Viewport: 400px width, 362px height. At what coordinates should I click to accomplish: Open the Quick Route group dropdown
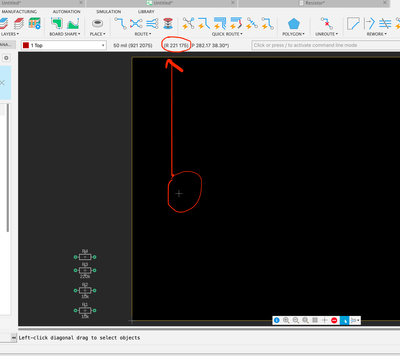point(227,34)
